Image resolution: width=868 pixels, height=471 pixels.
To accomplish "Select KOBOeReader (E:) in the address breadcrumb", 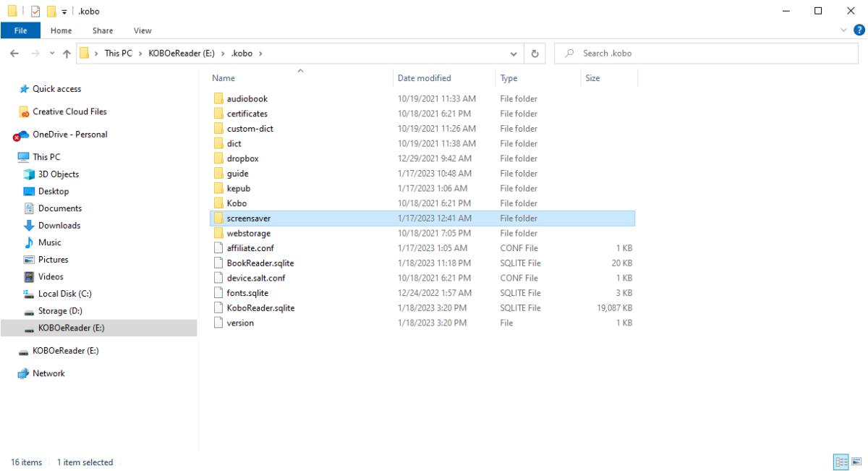I will (x=183, y=54).
